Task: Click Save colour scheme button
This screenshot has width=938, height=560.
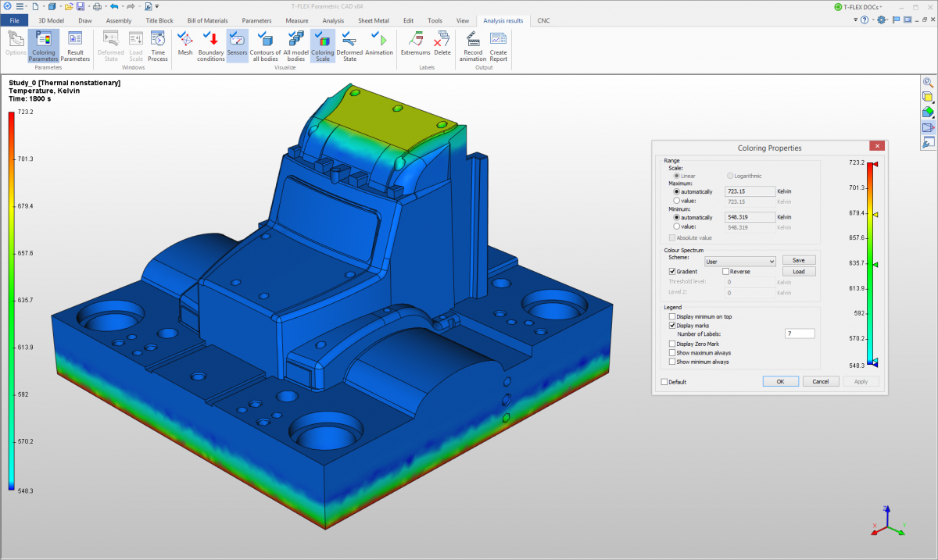Action: [799, 260]
